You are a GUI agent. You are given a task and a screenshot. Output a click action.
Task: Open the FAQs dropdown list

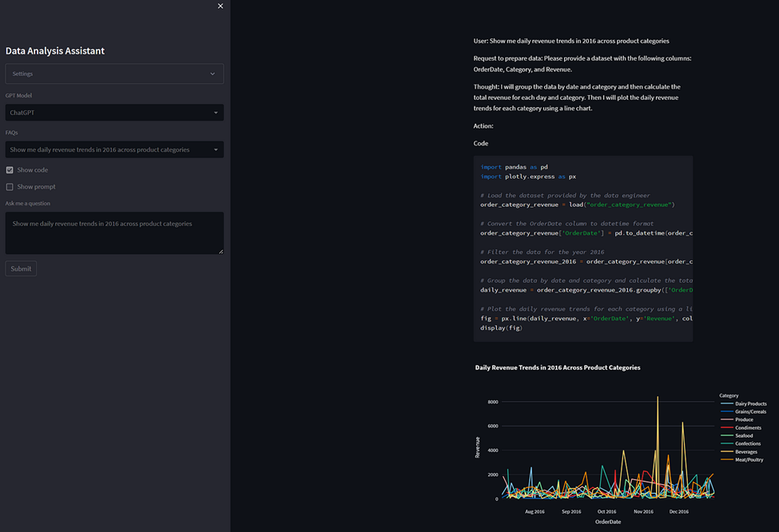(114, 149)
